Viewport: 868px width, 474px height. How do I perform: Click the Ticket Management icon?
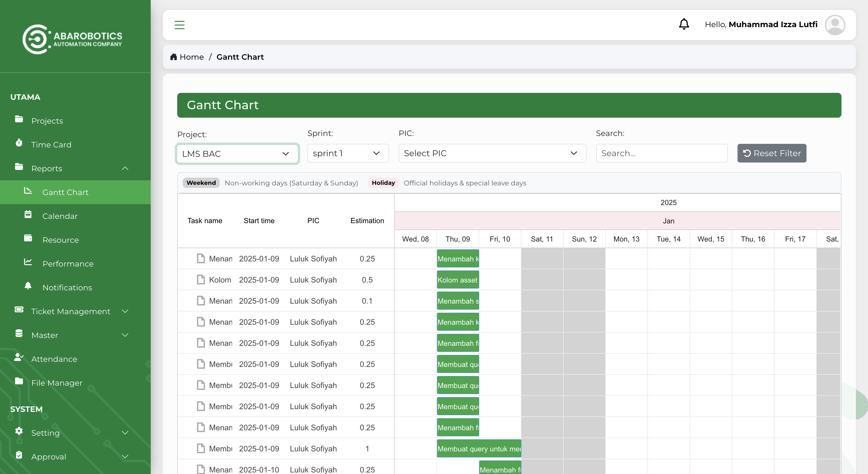19,309
